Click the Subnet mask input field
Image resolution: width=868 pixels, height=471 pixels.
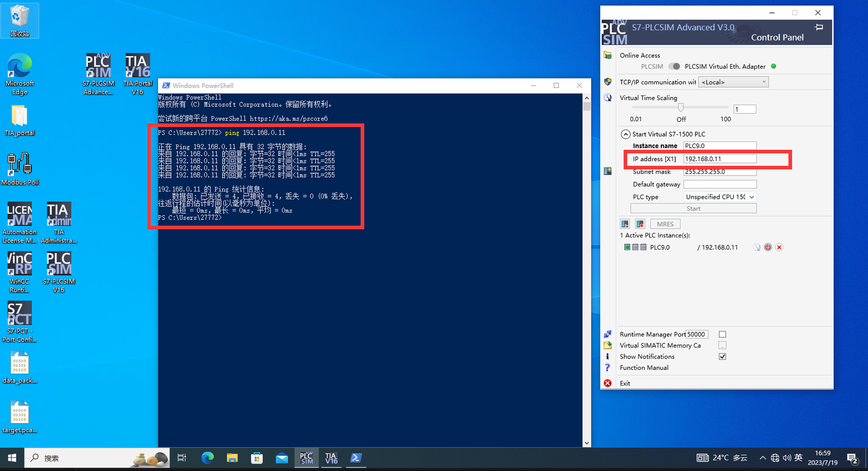tap(720, 171)
